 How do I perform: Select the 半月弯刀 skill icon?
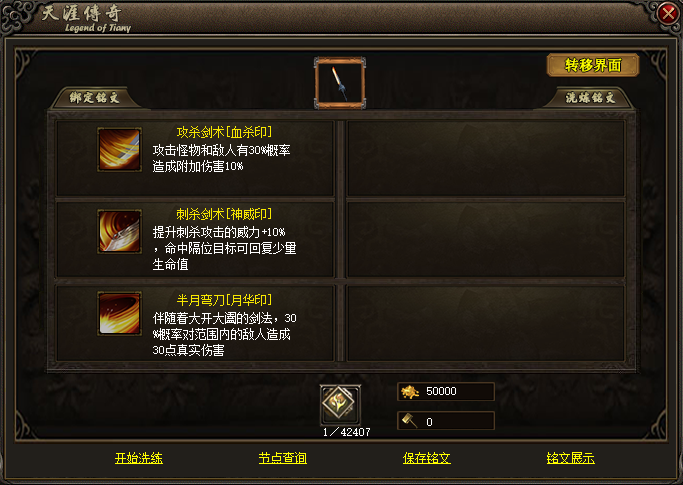(x=119, y=313)
